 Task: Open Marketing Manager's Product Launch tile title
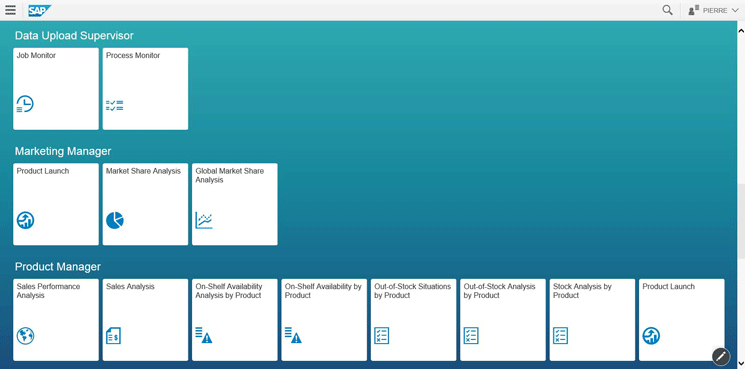click(x=43, y=171)
